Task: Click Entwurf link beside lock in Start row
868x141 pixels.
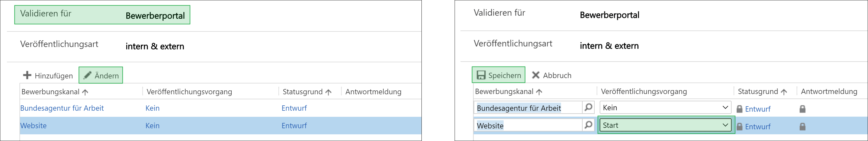Action: 758,127
